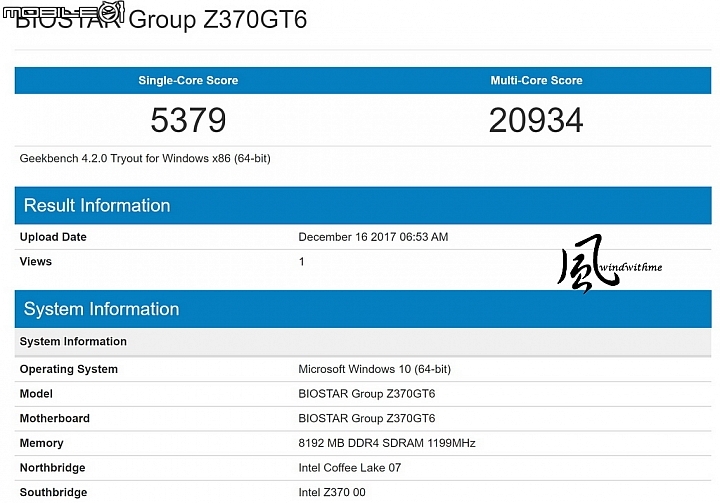Image resolution: width=720 pixels, height=503 pixels.
Task: Click the multi-core score value 20934
Action: click(536, 120)
